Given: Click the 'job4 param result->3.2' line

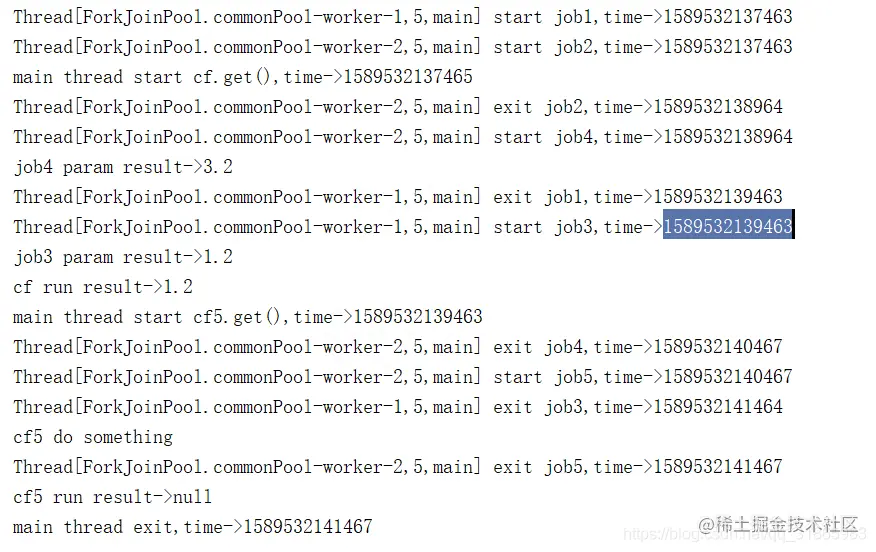Looking at the screenshot, I should coord(123,166).
